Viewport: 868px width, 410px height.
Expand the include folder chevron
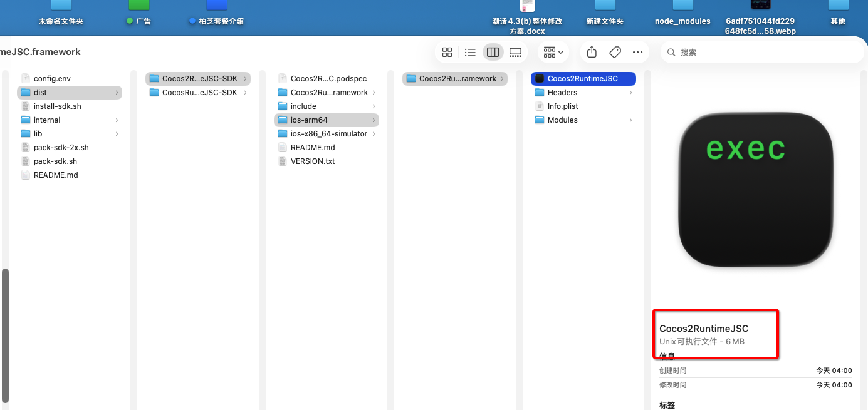coord(374,106)
